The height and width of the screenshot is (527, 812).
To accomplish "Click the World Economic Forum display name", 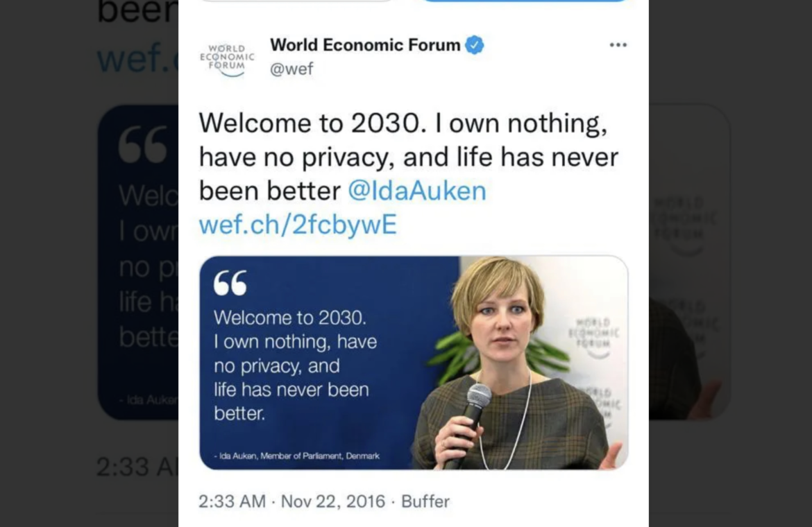I will 365,45.
